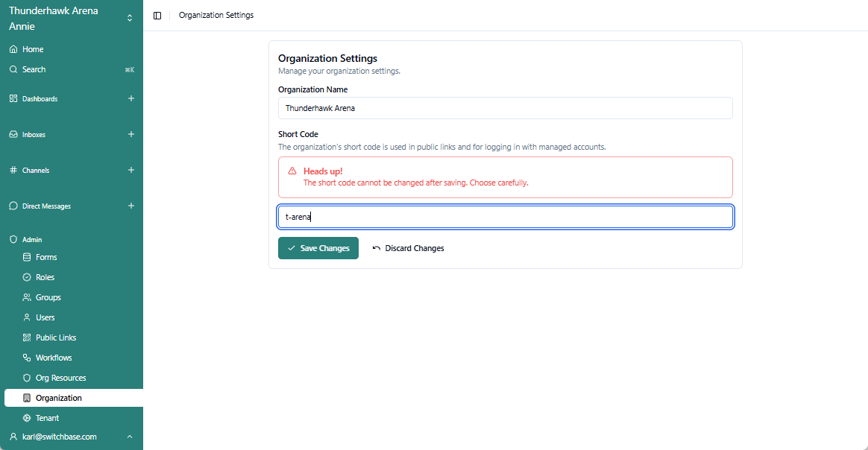The height and width of the screenshot is (450, 868).
Task: Open the Tenant settings page
Action: (x=47, y=418)
